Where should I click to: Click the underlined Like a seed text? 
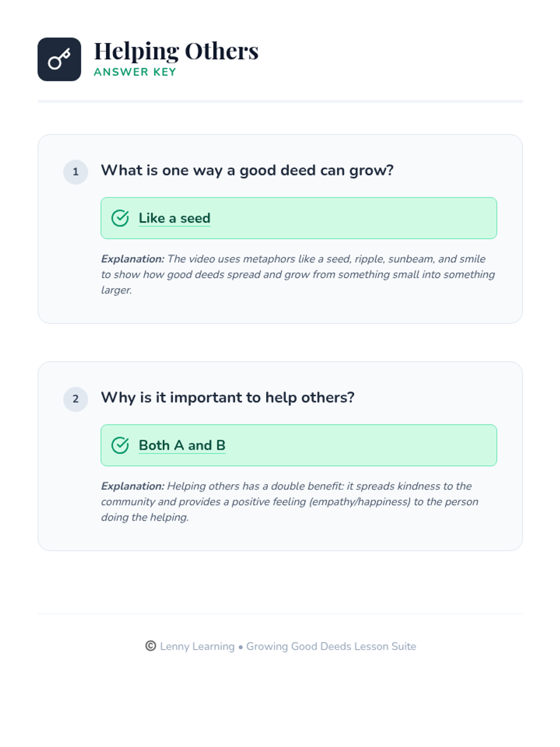click(x=175, y=218)
